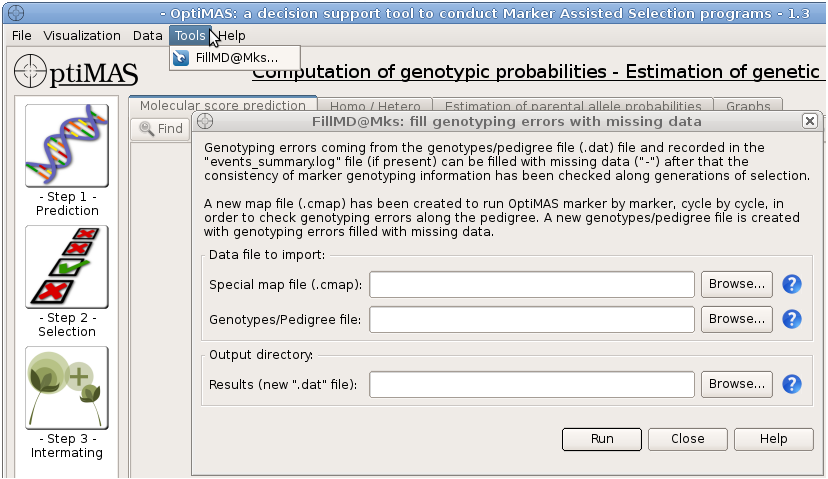Click help icon for Results output directory
This screenshot has width=828, height=479.
click(x=792, y=384)
